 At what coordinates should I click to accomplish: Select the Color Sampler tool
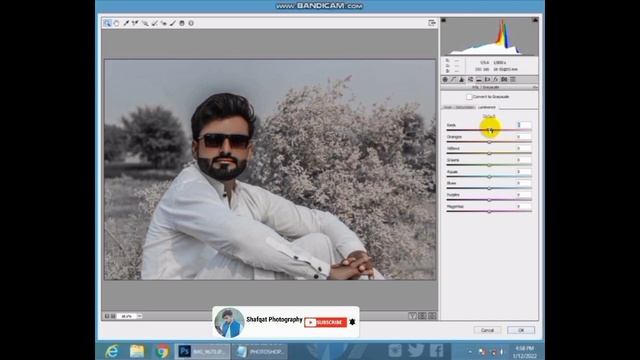[x=135, y=23]
